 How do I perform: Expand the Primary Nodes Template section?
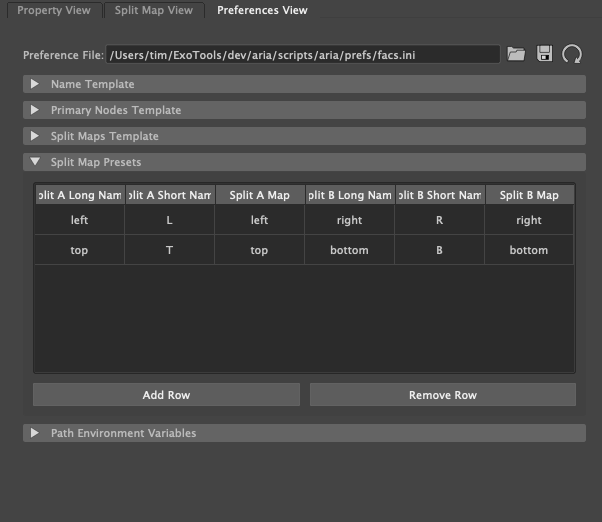click(x=304, y=110)
